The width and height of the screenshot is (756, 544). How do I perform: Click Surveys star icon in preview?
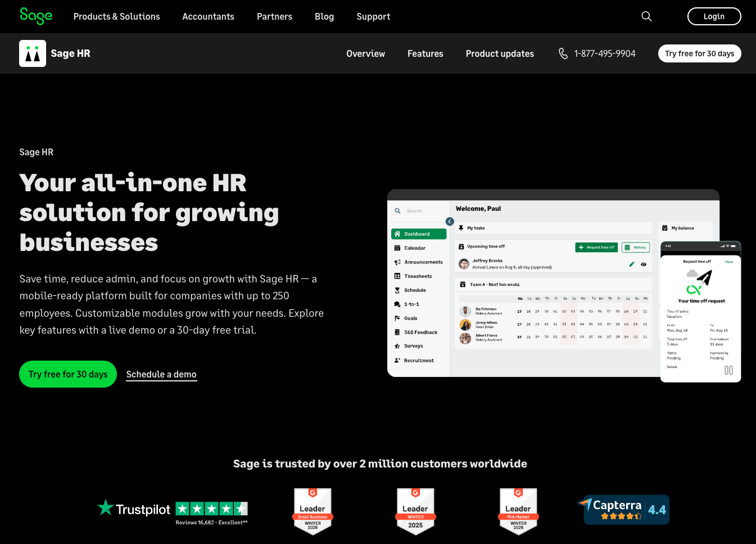pos(397,346)
